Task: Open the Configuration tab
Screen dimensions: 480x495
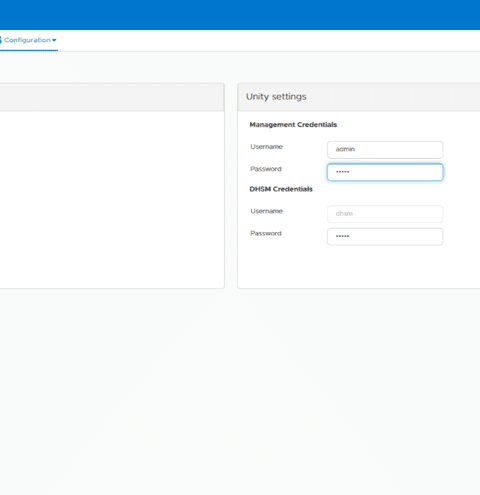Action: [x=28, y=40]
